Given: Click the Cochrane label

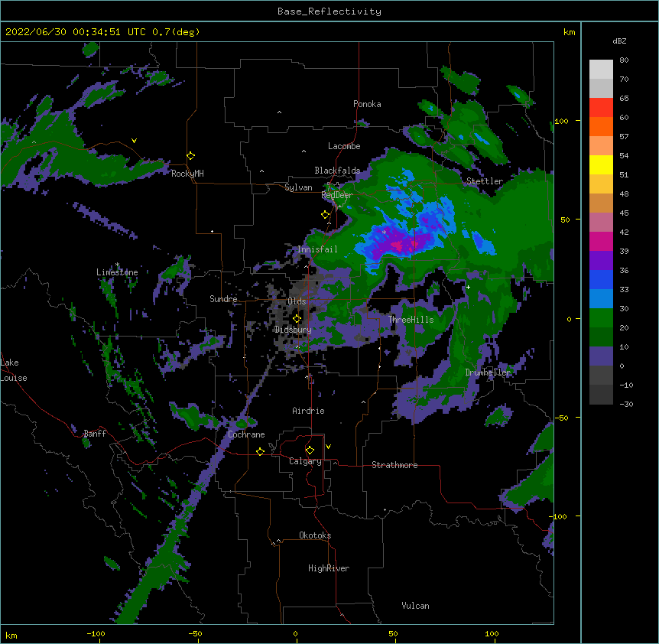Looking at the screenshot, I should (x=246, y=434).
